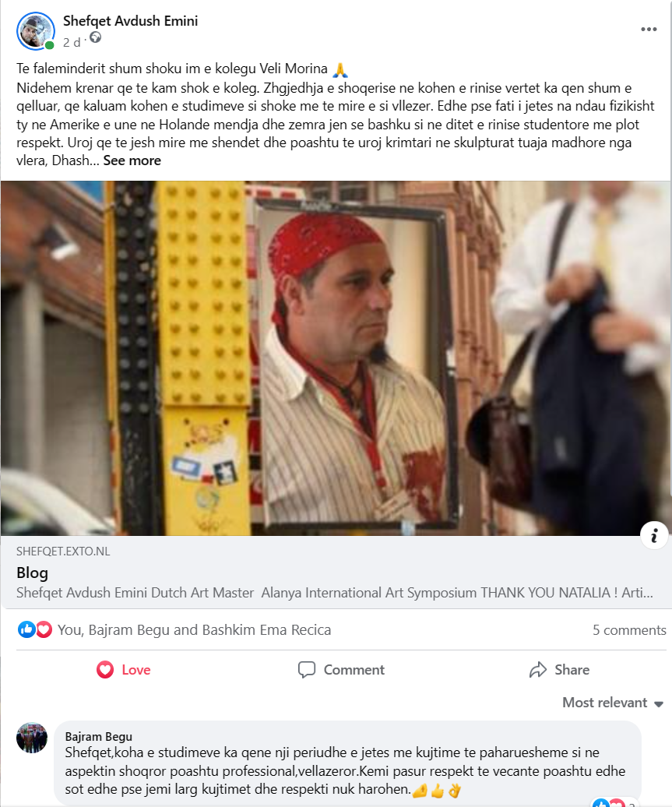Click the blue like reaction icon
Screen dimensions: 672x807
pyautogui.click(x=26, y=629)
